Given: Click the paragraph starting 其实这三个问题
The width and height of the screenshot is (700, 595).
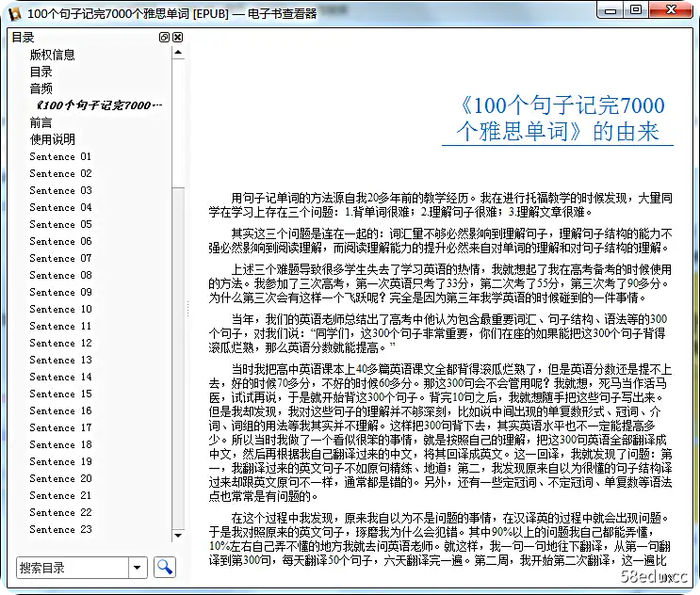Looking at the screenshot, I should pyautogui.click(x=441, y=240).
